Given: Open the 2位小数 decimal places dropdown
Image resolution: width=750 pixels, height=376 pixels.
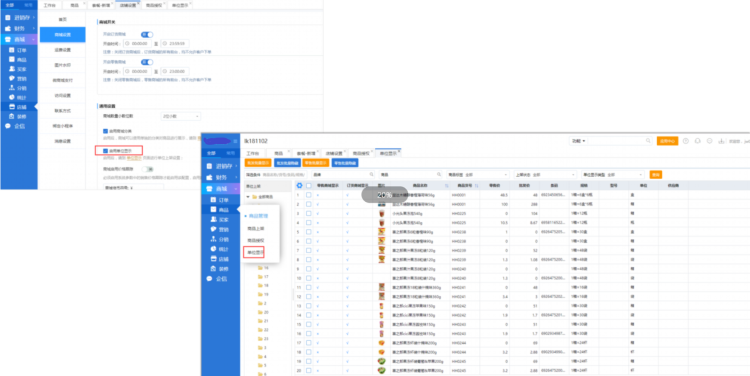Looking at the screenshot, I should pyautogui.click(x=181, y=116).
